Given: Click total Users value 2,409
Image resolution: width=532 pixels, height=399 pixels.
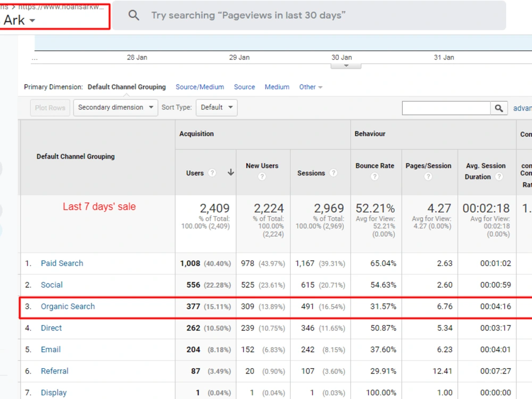Looking at the screenshot, I should click(x=214, y=208).
